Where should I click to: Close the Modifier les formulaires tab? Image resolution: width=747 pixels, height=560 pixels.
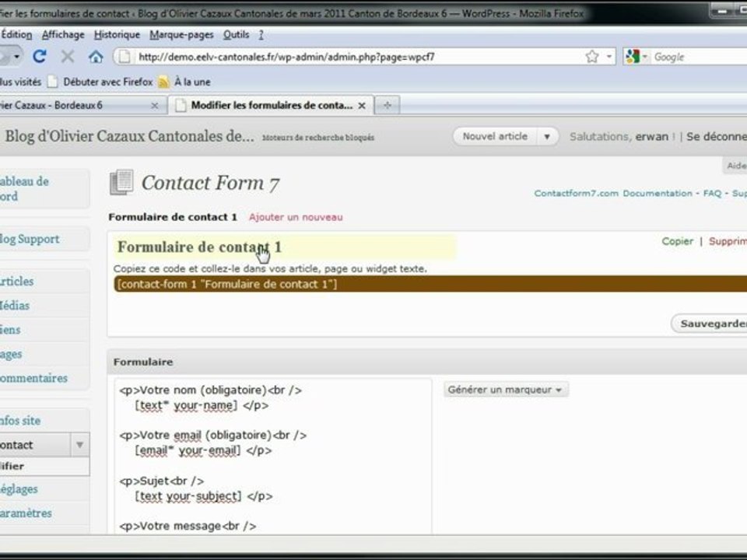point(362,106)
